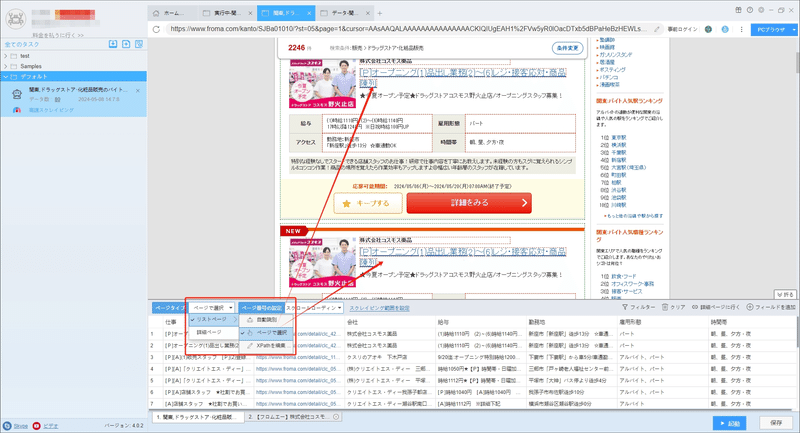Viewport: 800px width, 433px height.
Task: Open the スクロールローディング dropdown
Action: point(314,308)
